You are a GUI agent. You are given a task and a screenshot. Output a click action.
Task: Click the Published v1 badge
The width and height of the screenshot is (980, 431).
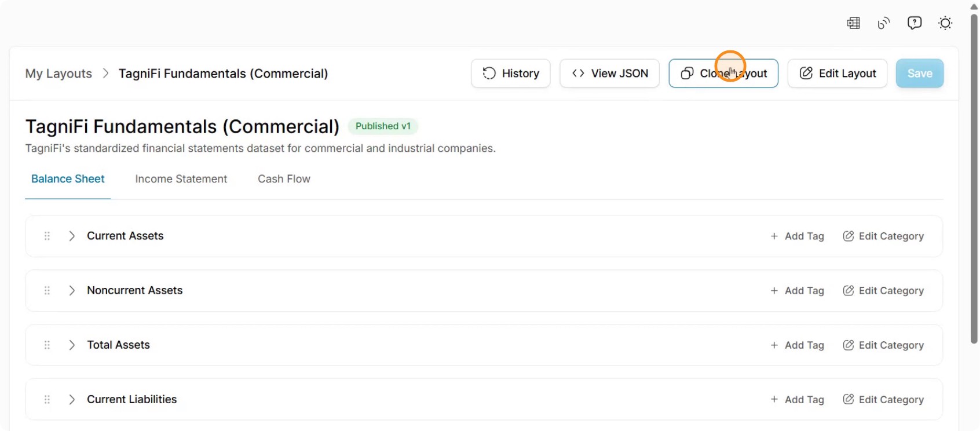383,126
